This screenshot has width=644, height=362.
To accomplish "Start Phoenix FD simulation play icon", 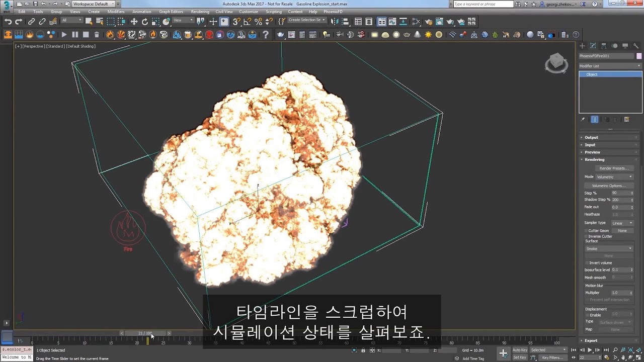I will 64,35.
